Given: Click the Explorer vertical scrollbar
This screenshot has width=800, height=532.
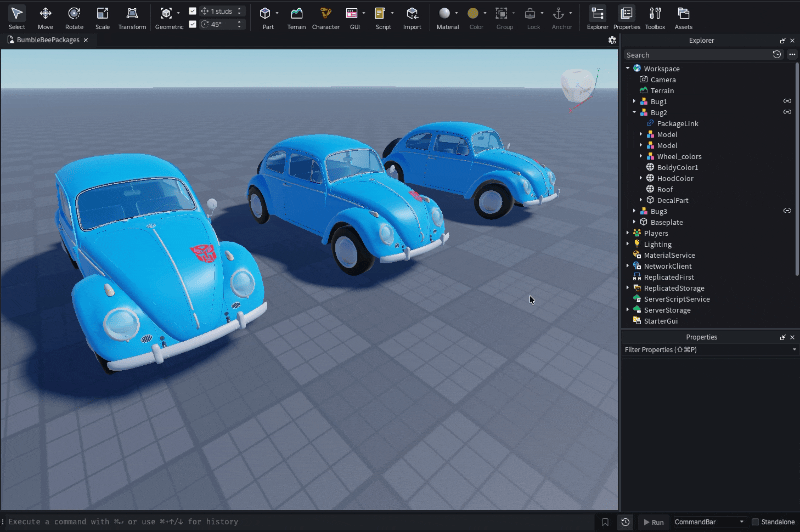Looking at the screenshot, I should click(797, 169).
